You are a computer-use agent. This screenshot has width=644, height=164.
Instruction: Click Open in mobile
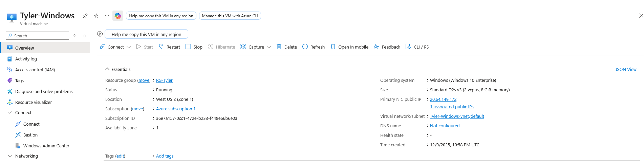click(x=349, y=47)
